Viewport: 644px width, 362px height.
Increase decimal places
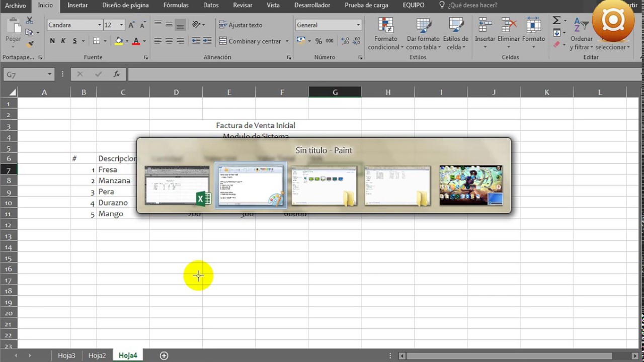[x=345, y=41]
